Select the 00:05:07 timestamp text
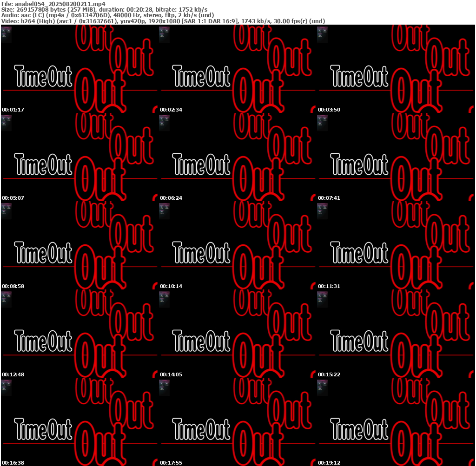 (x=13, y=198)
